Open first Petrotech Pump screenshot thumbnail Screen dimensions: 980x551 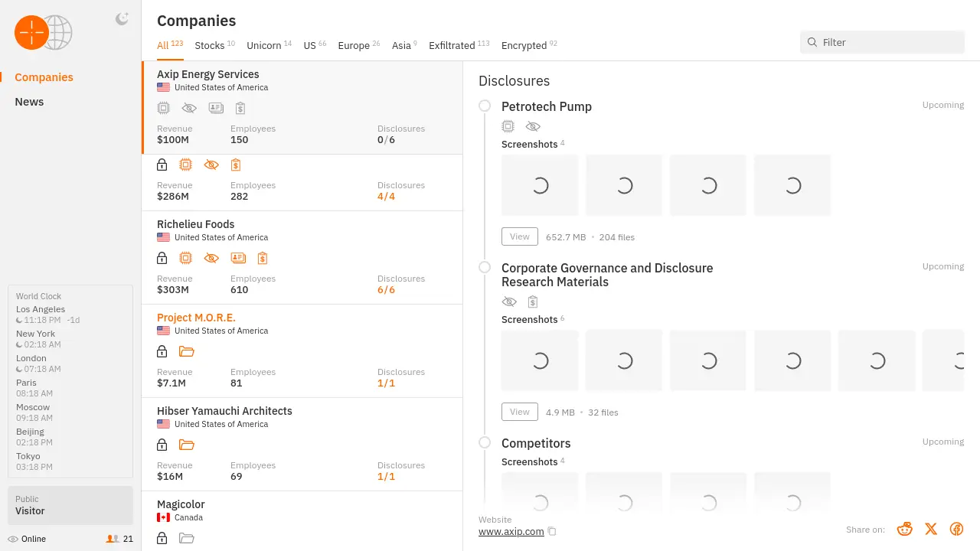[x=540, y=185]
